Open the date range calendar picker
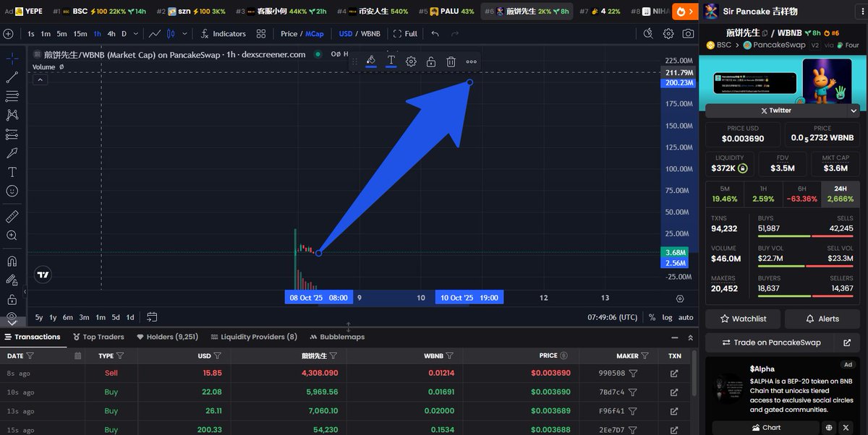The image size is (868, 435). pyautogui.click(x=152, y=316)
